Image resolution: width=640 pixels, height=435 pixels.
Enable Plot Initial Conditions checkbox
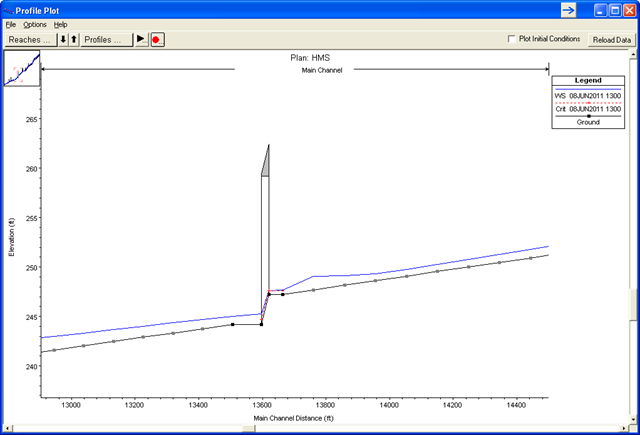511,39
